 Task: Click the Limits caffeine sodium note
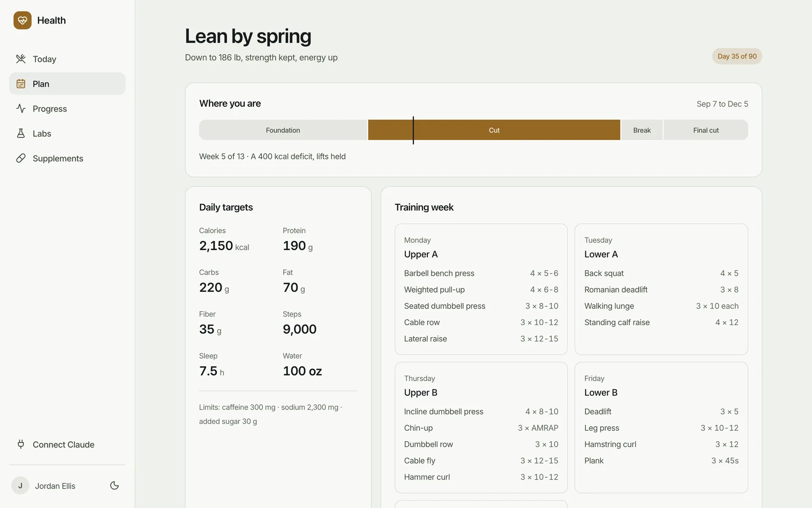pyautogui.click(x=271, y=414)
